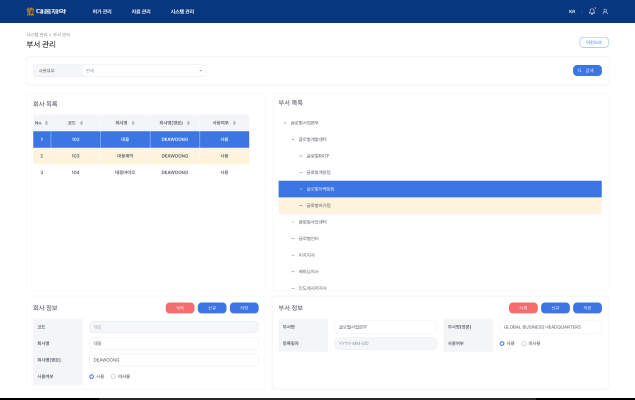Viewport: 635px width, 400px height.
Task: Open the 시스템 관리 menu
Action: [182, 11]
